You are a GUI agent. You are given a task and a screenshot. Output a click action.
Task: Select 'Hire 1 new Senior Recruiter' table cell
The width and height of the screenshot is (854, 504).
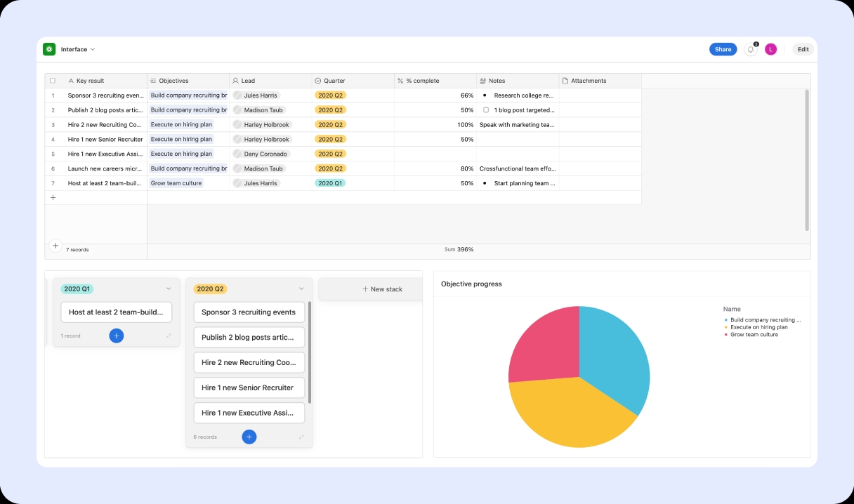tap(105, 139)
